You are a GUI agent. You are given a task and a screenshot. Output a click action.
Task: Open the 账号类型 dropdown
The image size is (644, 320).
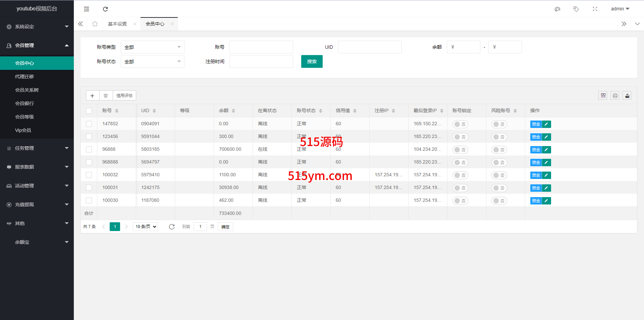point(153,47)
